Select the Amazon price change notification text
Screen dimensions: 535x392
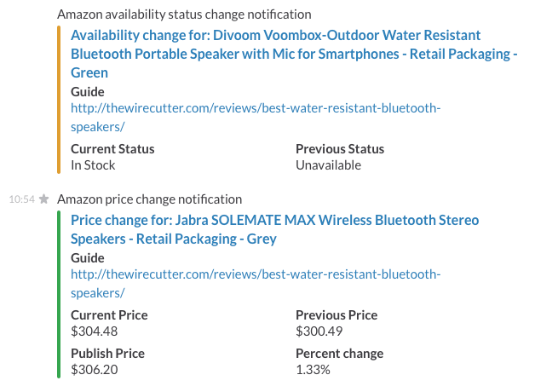(149, 199)
